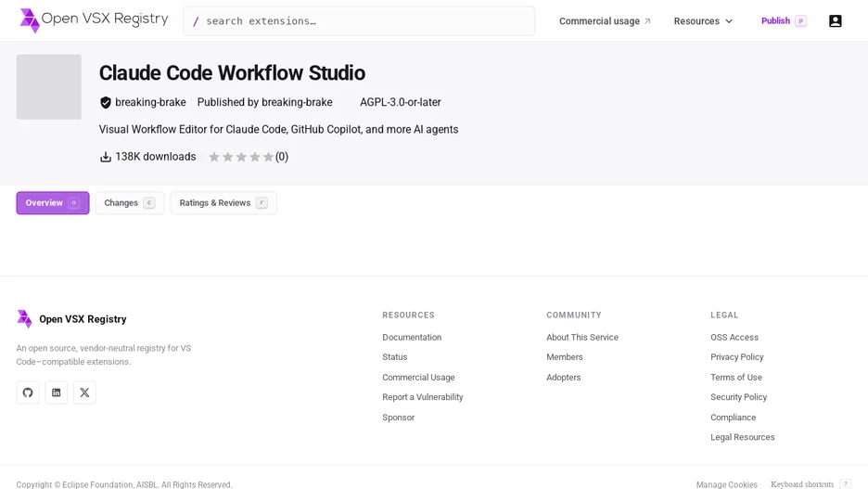Click the verified shield icon beside breaking-brake
The image size is (868, 489).
click(105, 102)
